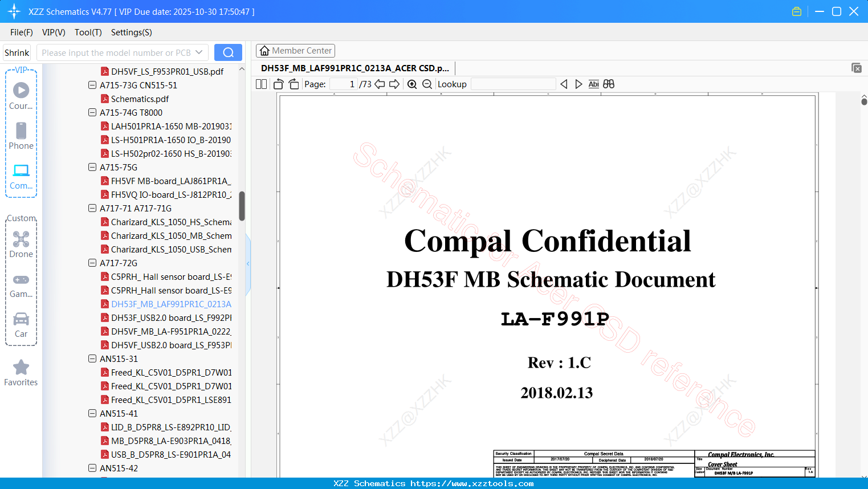This screenshot has height=489, width=868.
Task: Jump to next lookup result
Action: pos(578,84)
